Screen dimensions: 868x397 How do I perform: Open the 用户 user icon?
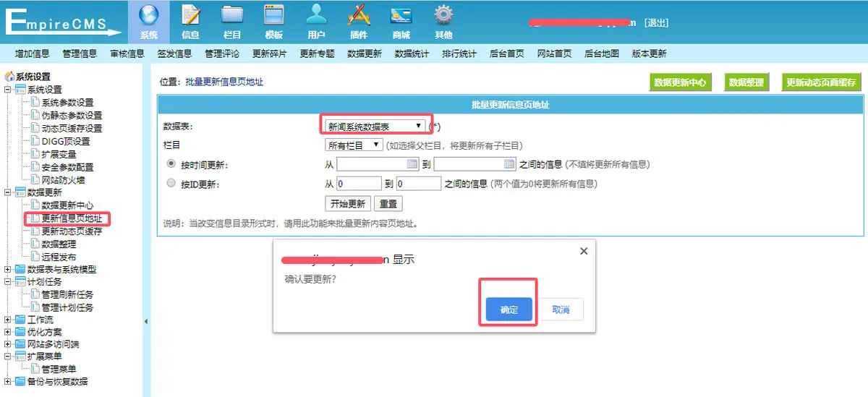point(316,16)
